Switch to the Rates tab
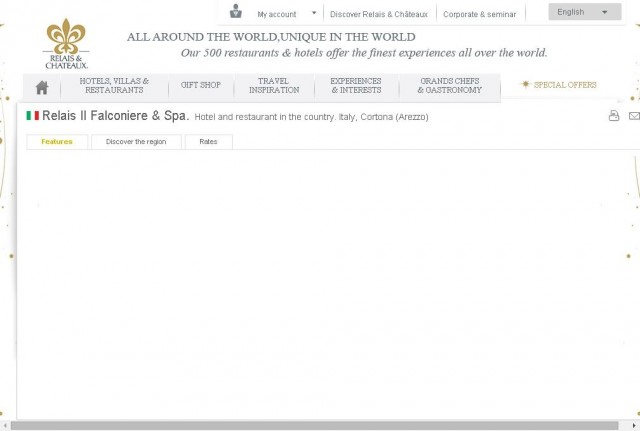The width and height of the screenshot is (640, 431). click(x=208, y=142)
